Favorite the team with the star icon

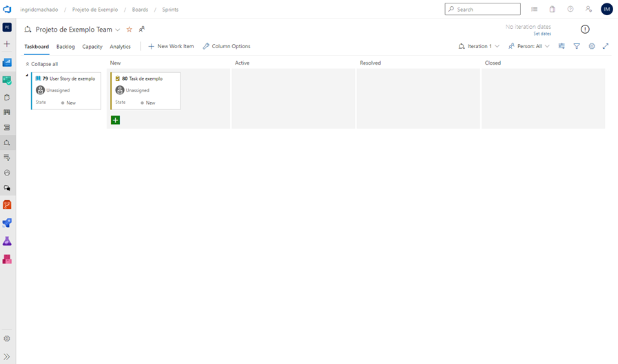[x=130, y=29]
